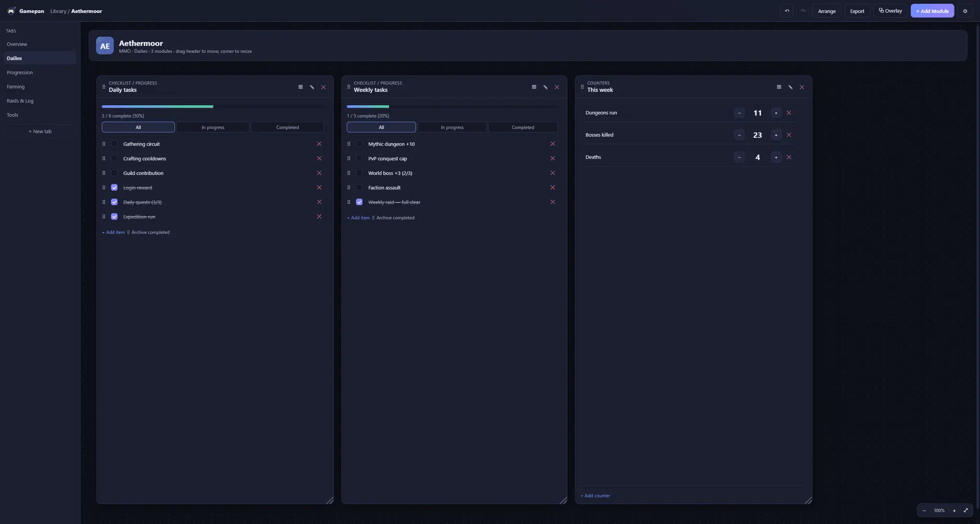Click the Daily tasks progress bar
980x524 pixels.
coord(213,106)
